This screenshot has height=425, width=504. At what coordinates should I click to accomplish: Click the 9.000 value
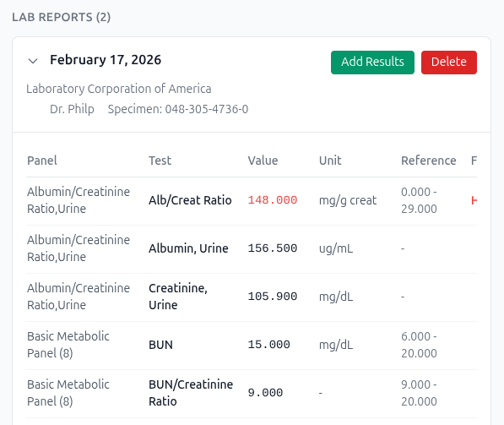tap(265, 393)
